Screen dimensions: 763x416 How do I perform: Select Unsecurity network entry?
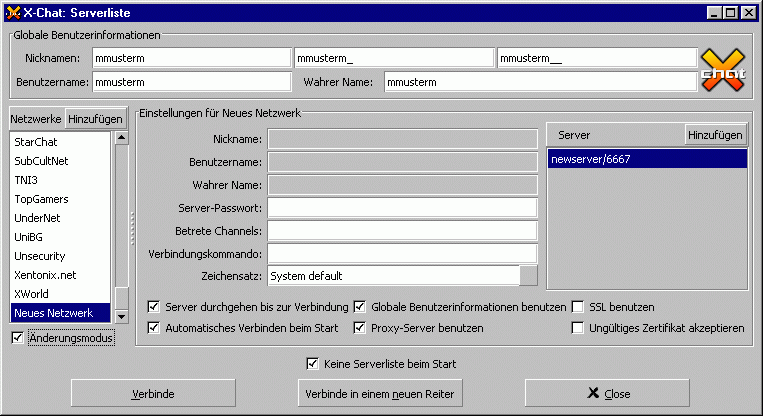pos(60,256)
